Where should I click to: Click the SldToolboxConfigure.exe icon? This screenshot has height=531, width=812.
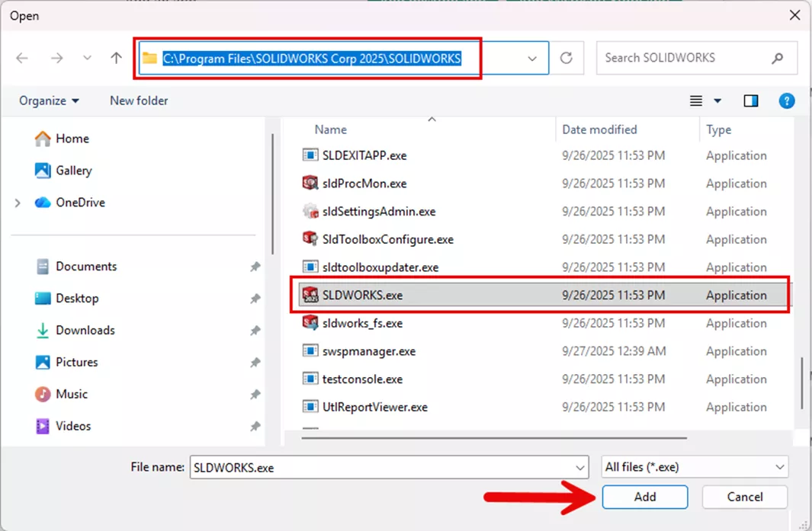click(310, 239)
